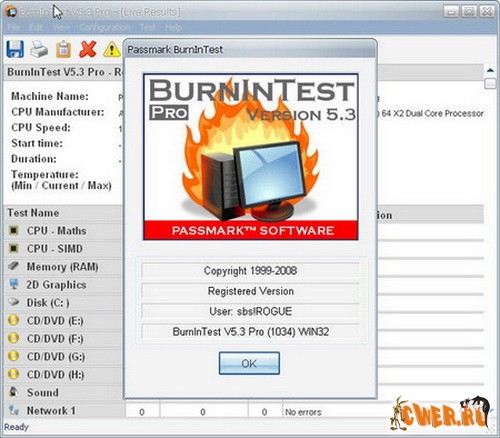Open the Help menu

tap(173, 27)
